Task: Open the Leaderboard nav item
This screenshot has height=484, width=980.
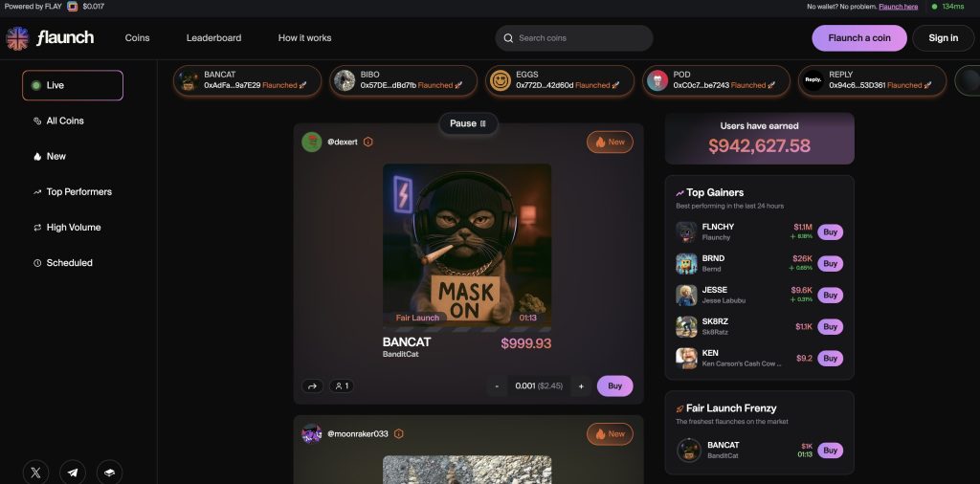Action: [213, 38]
